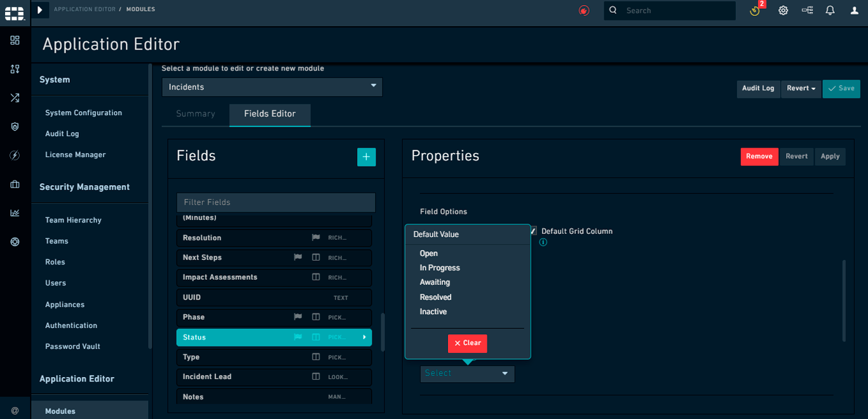Open the integrations shuffle icon in sidebar
Viewport: 868px width, 419px height.
15,97
